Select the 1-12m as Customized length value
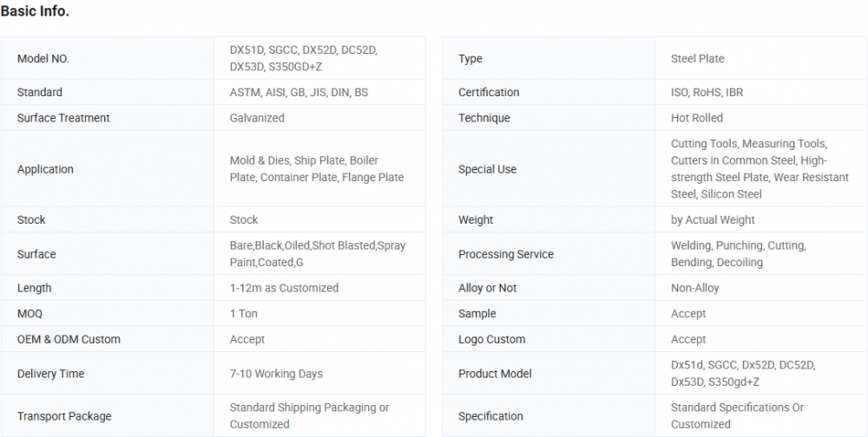868x437 pixels. (x=284, y=288)
